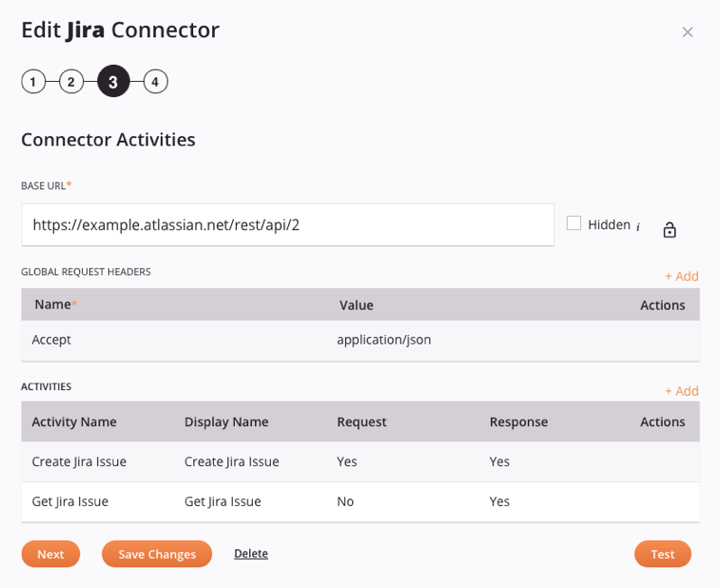Click the Delete link
720x588 pixels.
(x=251, y=554)
